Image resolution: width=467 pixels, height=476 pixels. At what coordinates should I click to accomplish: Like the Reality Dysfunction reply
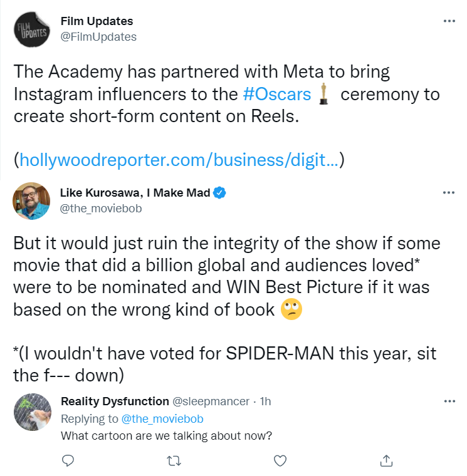tap(281, 461)
